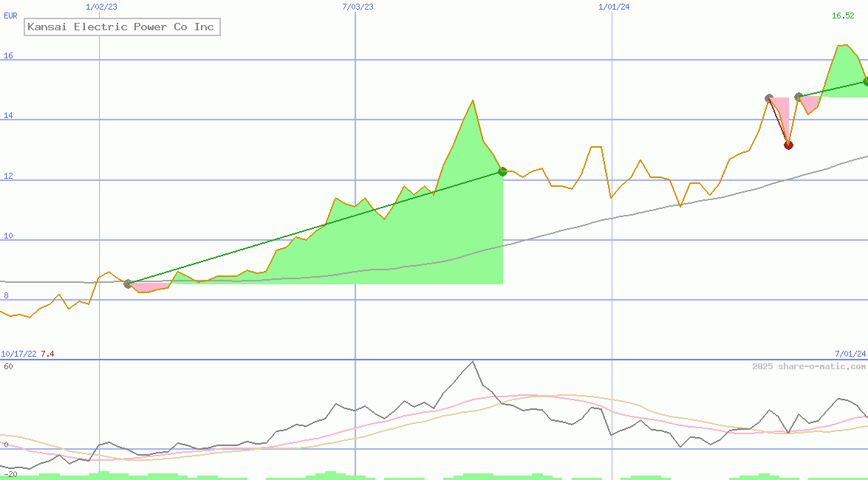Screen dimensions: 868x480
Task: Click the share-o-matic.com watermark link
Action: (x=809, y=366)
